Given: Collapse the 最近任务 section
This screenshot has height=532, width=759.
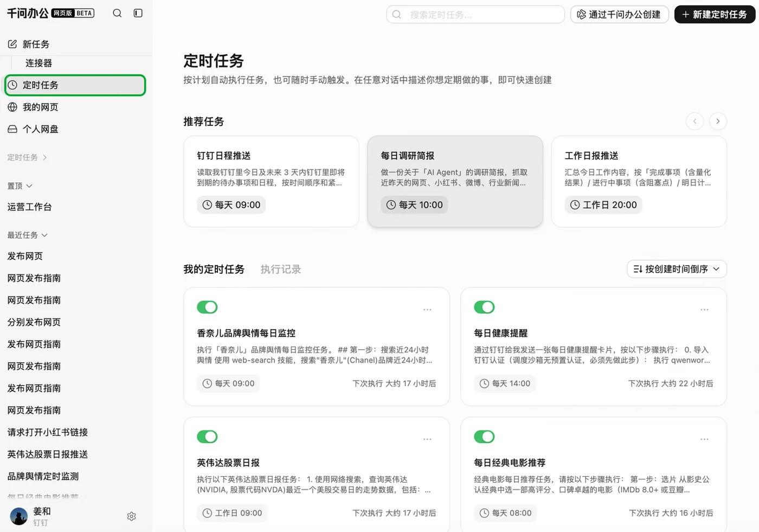Looking at the screenshot, I should [x=28, y=235].
